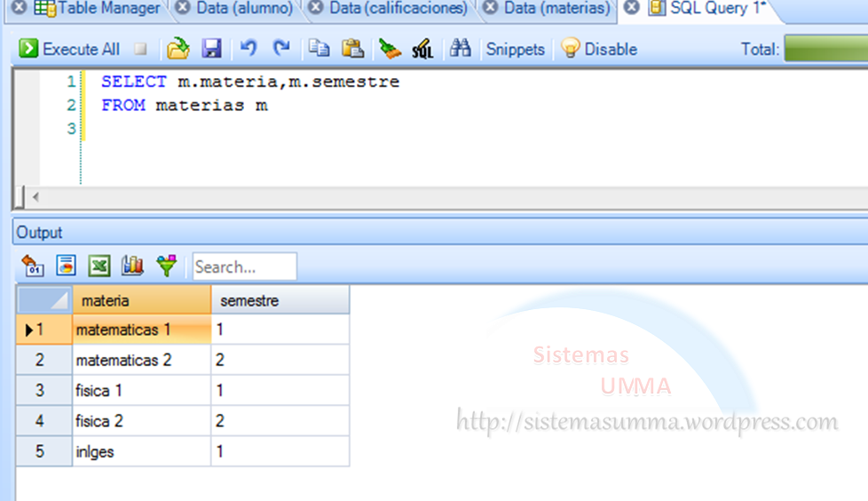Open the chart icon in Output toolbar
This screenshot has width=868, height=501.
(x=133, y=266)
